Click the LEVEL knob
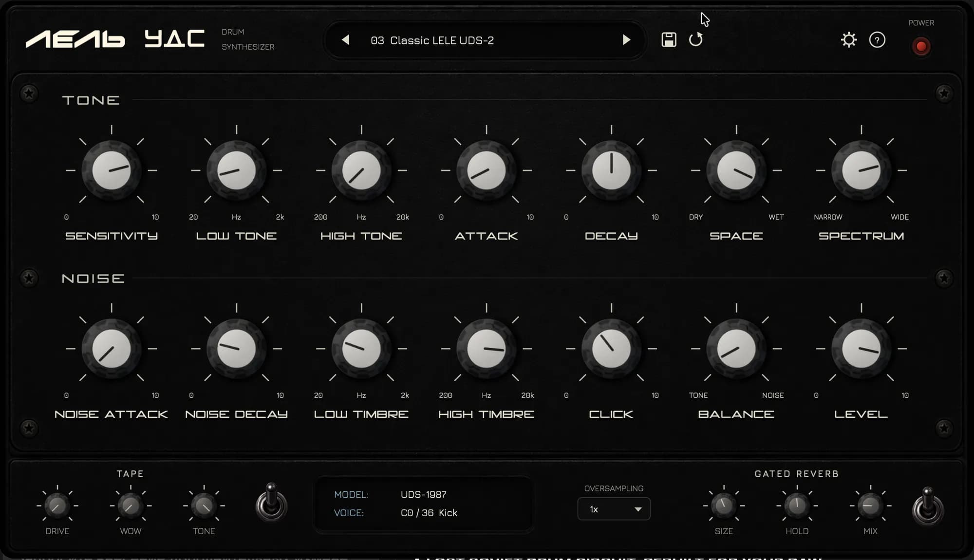Viewport: 974px width, 560px height. point(862,349)
